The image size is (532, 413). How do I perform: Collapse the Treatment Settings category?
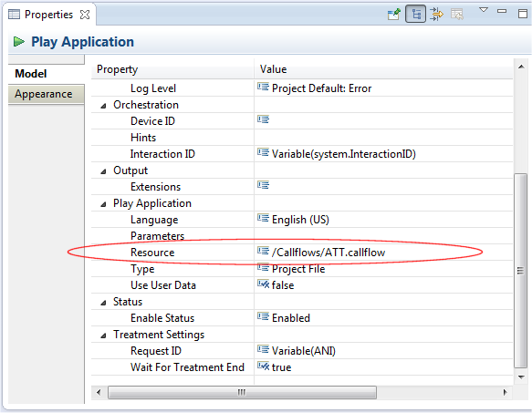(x=103, y=336)
